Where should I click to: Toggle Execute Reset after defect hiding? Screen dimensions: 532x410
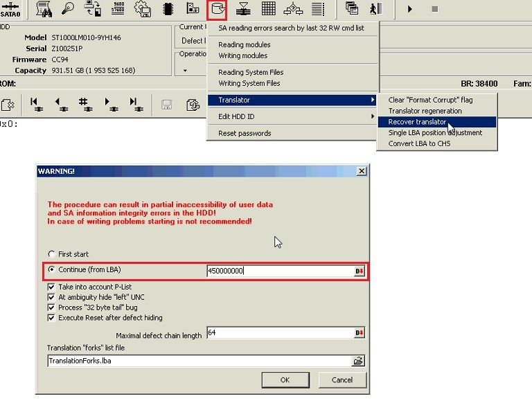[x=51, y=318]
